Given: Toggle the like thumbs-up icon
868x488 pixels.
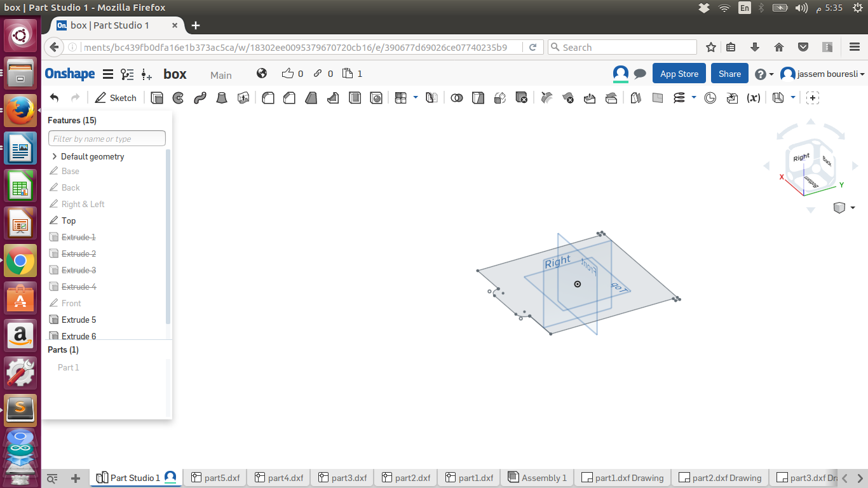Looking at the screenshot, I should [287, 73].
